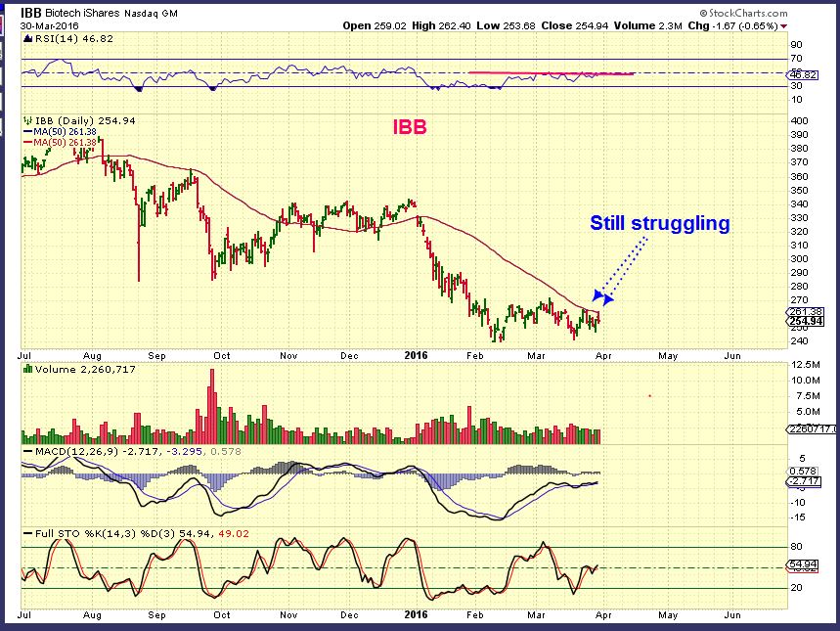Click the 'Close 254.94' value in header
The width and height of the screenshot is (840, 631).
(574, 25)
